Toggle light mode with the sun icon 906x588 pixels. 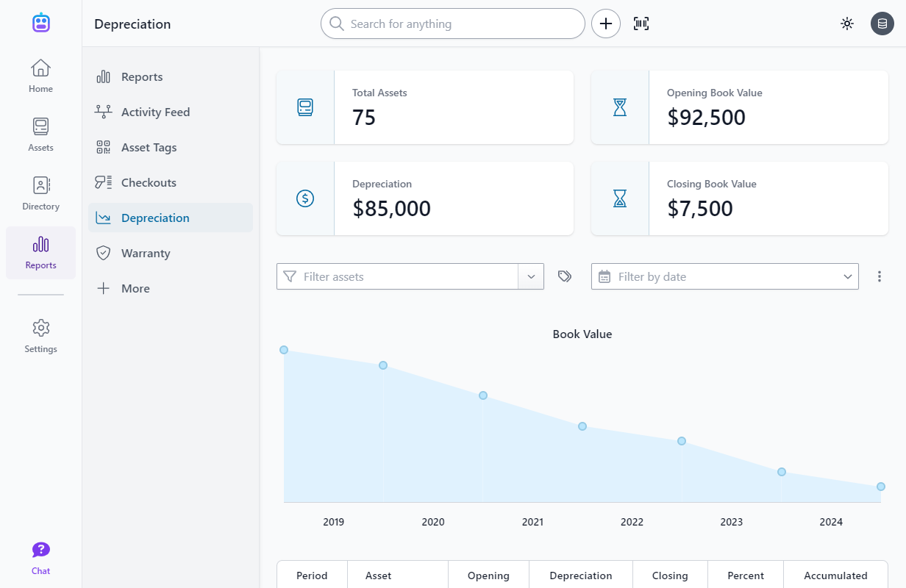point(847,23)
